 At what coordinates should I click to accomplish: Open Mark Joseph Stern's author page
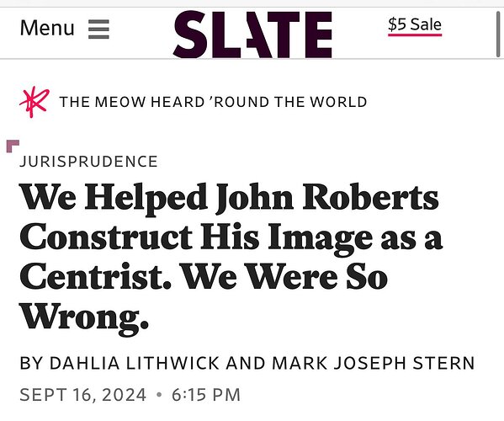(374, 363)
